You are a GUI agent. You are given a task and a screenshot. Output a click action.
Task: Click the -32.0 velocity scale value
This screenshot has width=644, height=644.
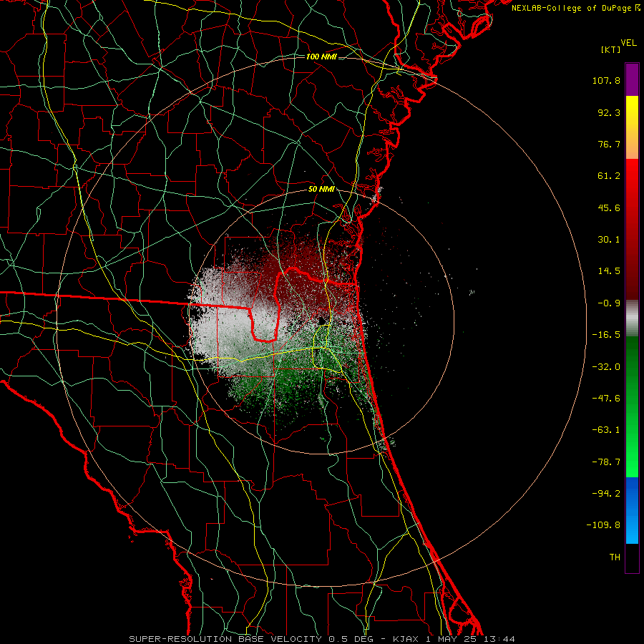(x=606, y=367)
